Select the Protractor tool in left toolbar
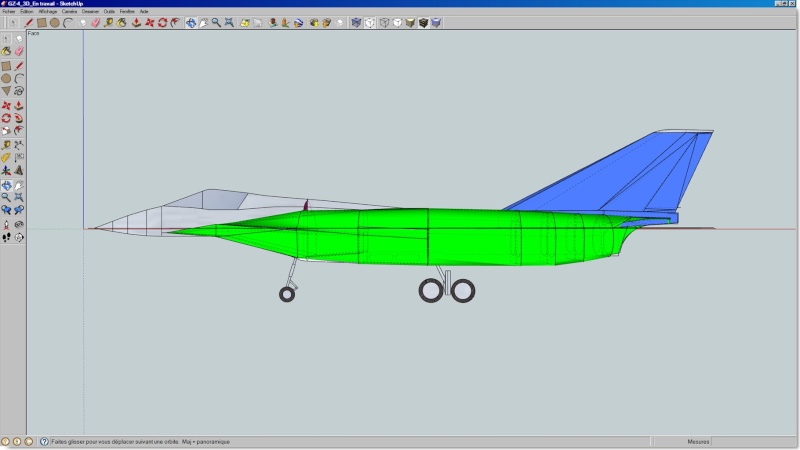 click(x=6, y=158)
